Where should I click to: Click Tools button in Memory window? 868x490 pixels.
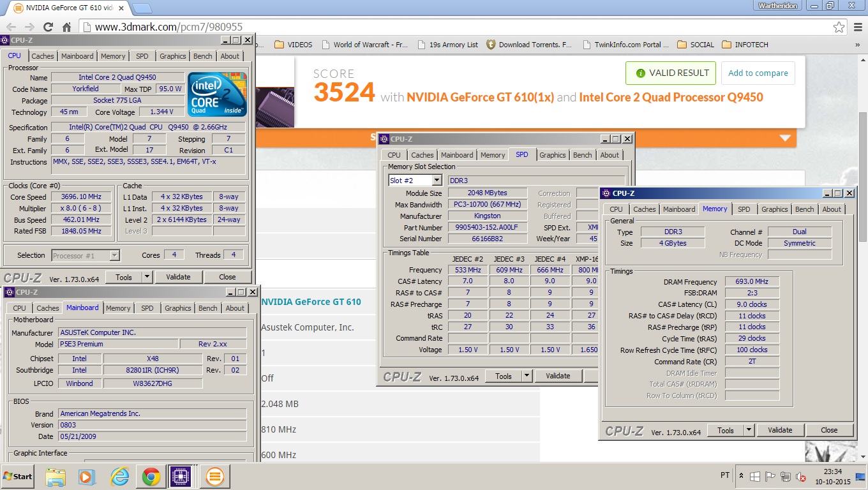point(726,430)
